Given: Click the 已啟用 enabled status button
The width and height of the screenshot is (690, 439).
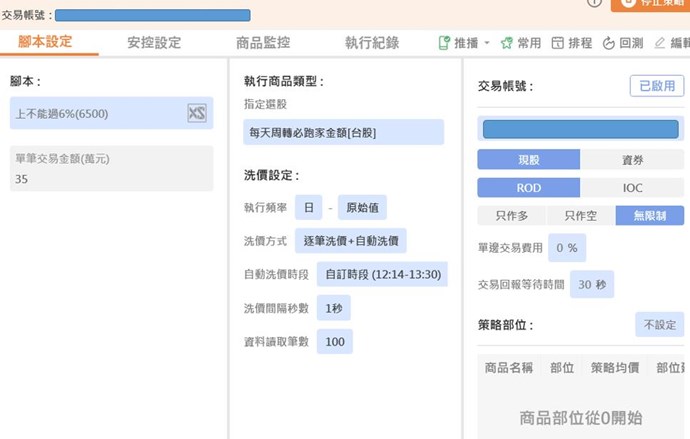Looking at the screenshot, I should (656, 86).
